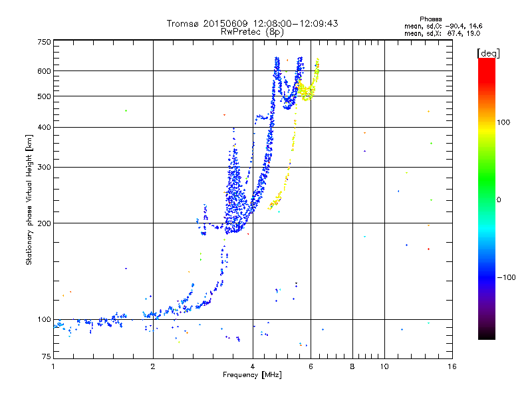Click the yellow X-mode cluster near 500 km

tap(307, 91)
